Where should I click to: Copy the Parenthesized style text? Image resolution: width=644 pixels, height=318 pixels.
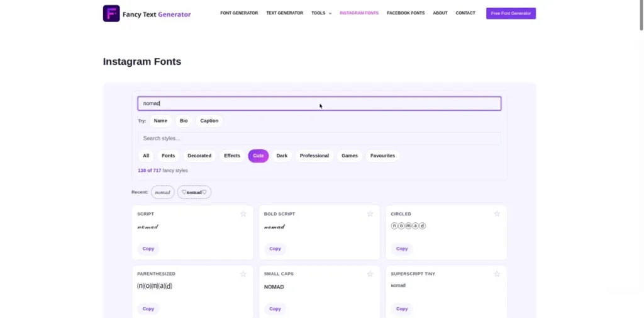(x=148, y=309)
